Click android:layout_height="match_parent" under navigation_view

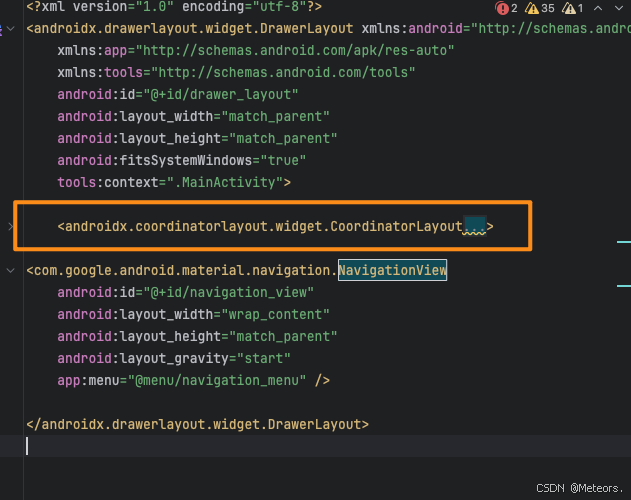[x=197, y=337]
